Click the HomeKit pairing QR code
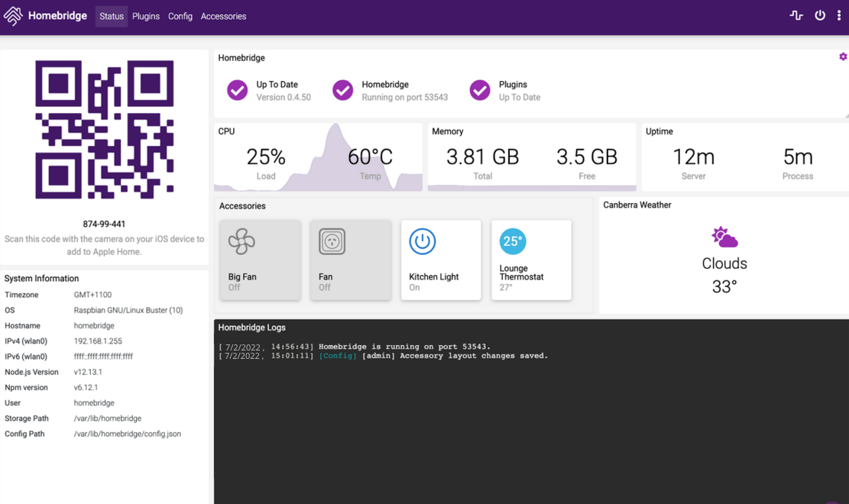 click(105, 130)
